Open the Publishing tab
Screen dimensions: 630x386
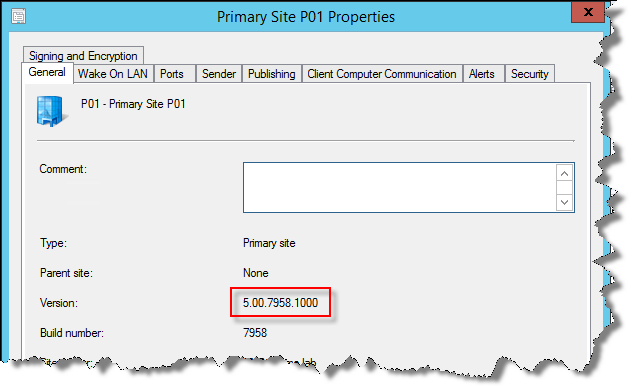272,74
